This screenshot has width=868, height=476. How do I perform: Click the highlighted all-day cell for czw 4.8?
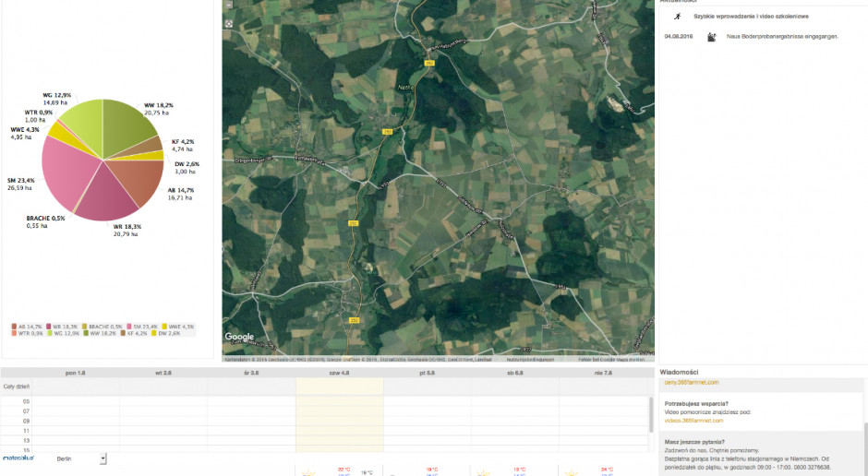(339, 387)
